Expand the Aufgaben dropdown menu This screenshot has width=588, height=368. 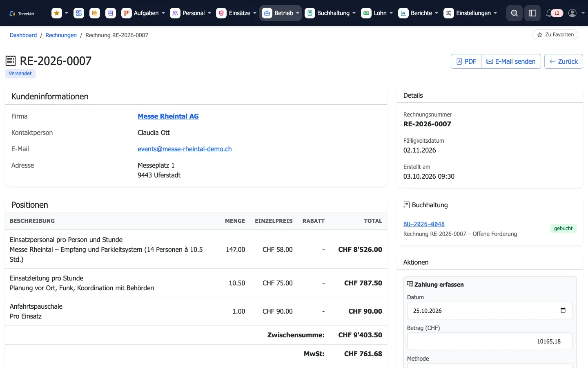pyautogui.click(x=143, y=13)
